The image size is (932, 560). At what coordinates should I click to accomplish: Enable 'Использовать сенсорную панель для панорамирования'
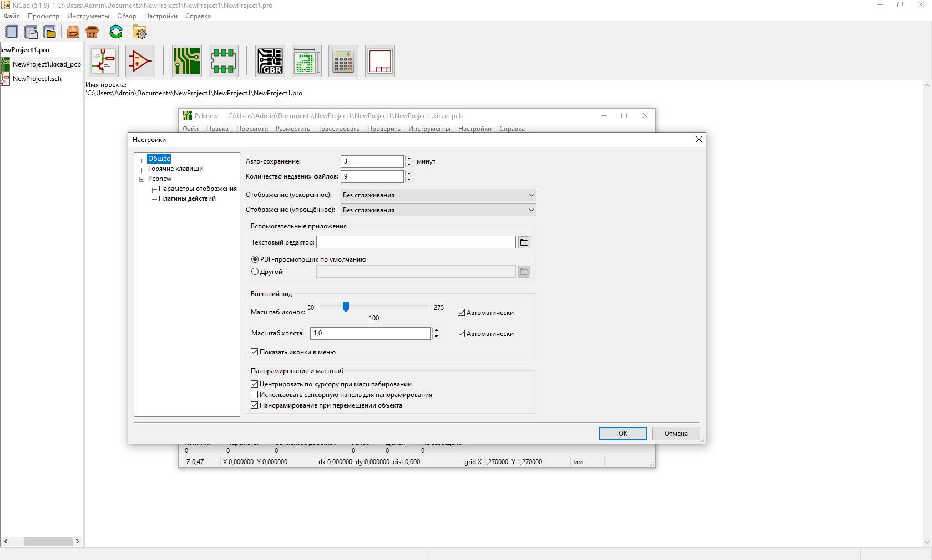pyautogui.click(x=255, y=395)
